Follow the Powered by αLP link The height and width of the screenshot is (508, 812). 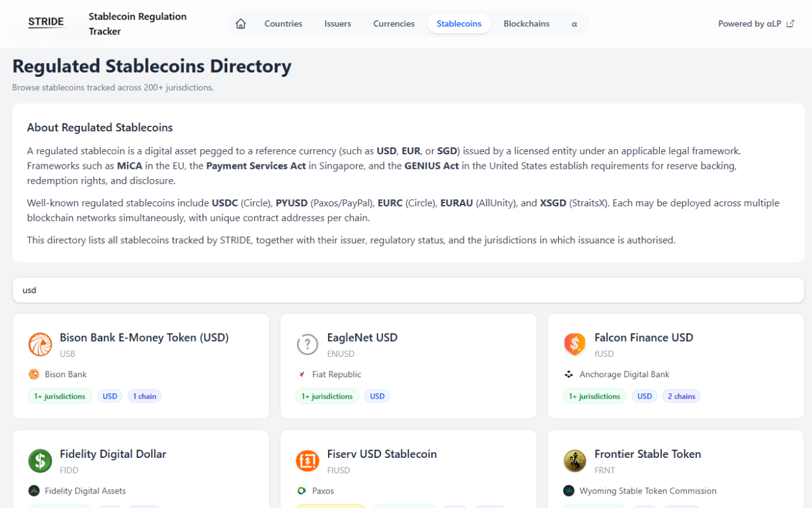(756, 23)
